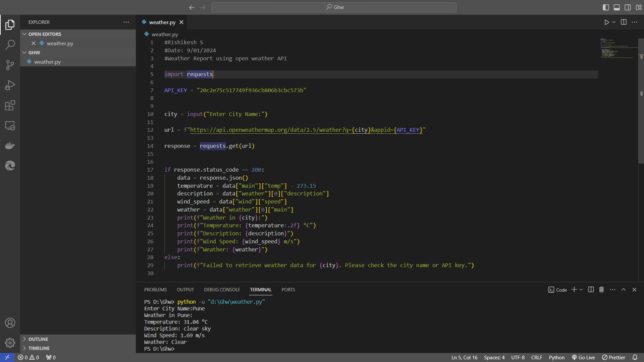Viewport: 644px width, 362px height.
Task: Toggle the secondary side bar layout button
Action: click(x=628, y=7)
